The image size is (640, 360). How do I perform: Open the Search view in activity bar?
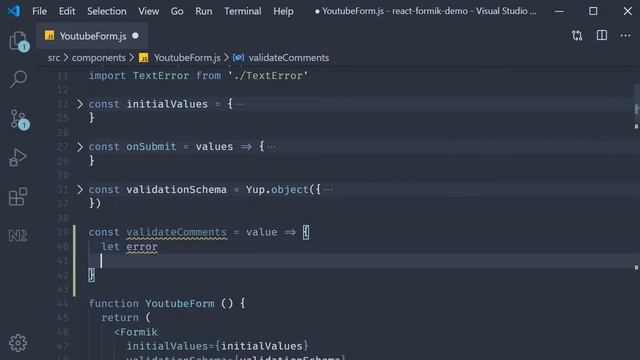[18, 79]
